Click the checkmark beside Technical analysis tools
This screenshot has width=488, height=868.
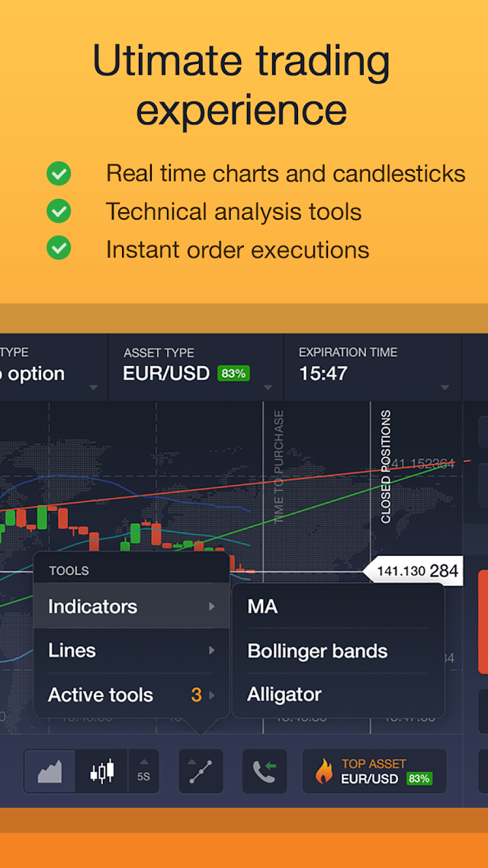[58, 211]
